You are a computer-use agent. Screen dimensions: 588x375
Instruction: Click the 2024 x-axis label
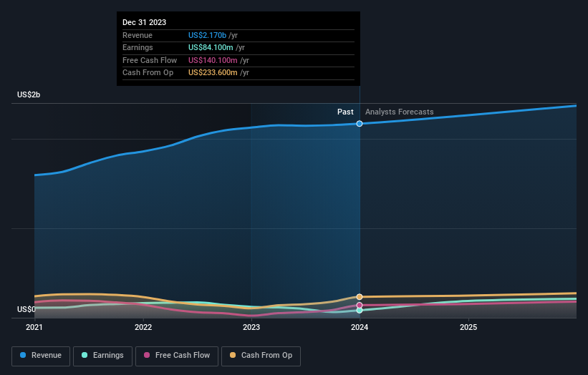click(x=360, y=327)
